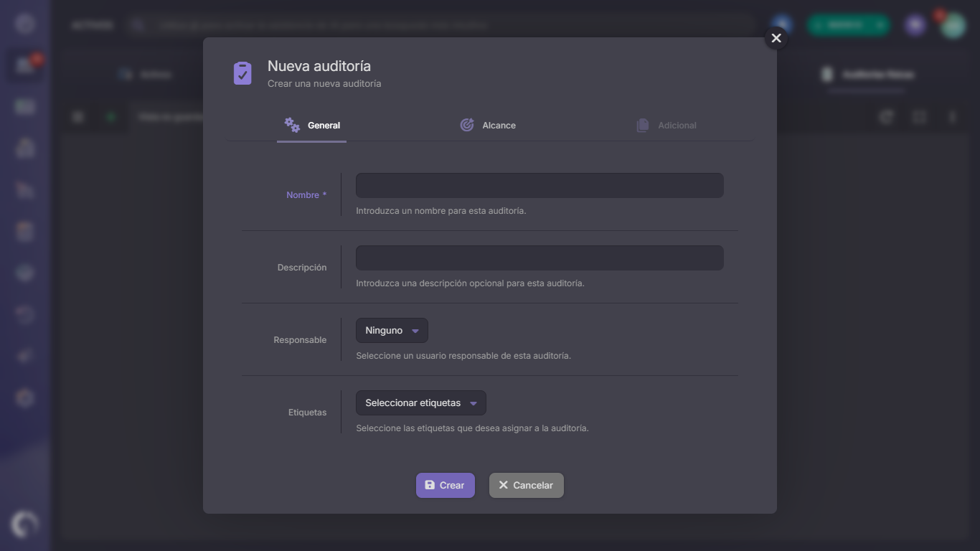The width and height of the screenshot is (980, 551).
Task: Click the hint "Introduzca un nombre para esta auditoría."
Action: point(441,211)
